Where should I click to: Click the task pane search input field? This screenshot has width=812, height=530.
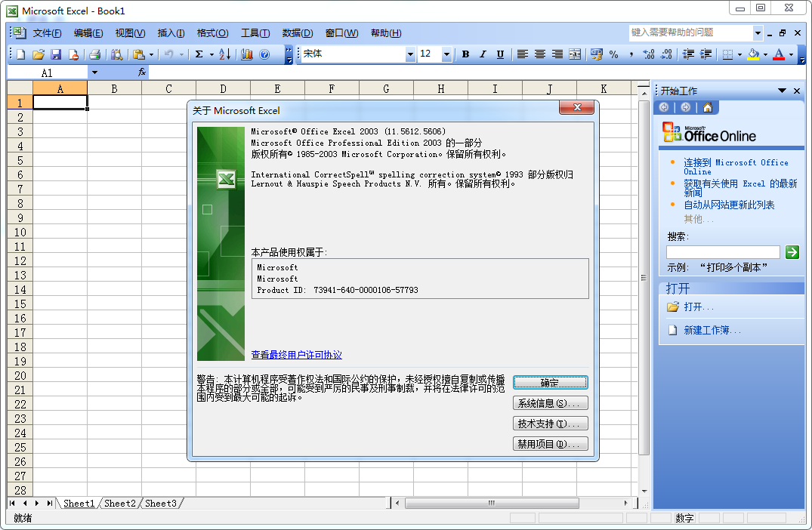pos(723,252)
